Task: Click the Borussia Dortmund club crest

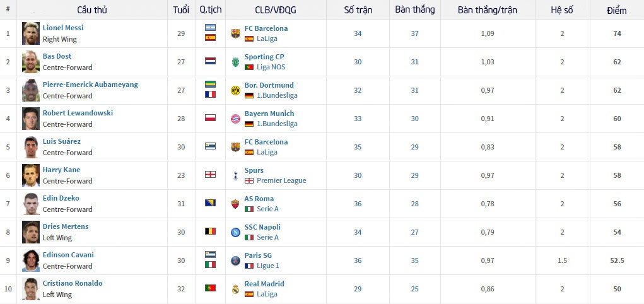Action: [236, 90]
